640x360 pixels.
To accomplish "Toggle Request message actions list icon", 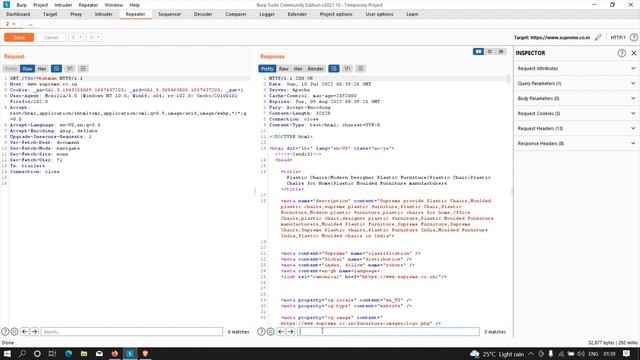I will (x=56, y=69).
